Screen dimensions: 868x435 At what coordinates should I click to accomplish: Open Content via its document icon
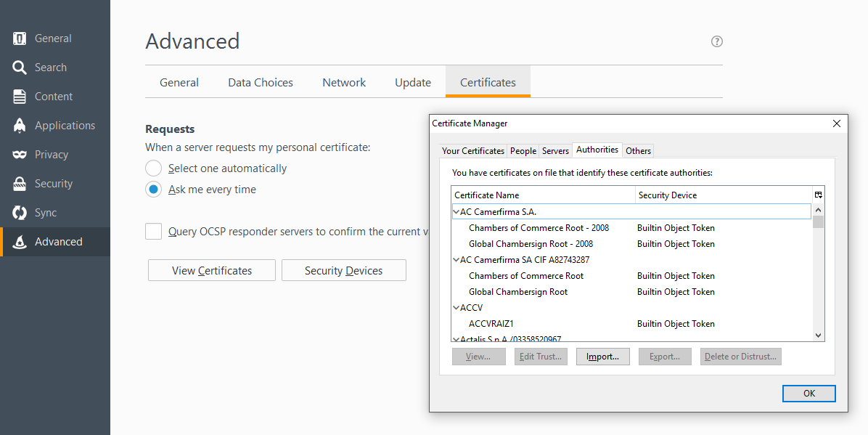pos(20,97)
